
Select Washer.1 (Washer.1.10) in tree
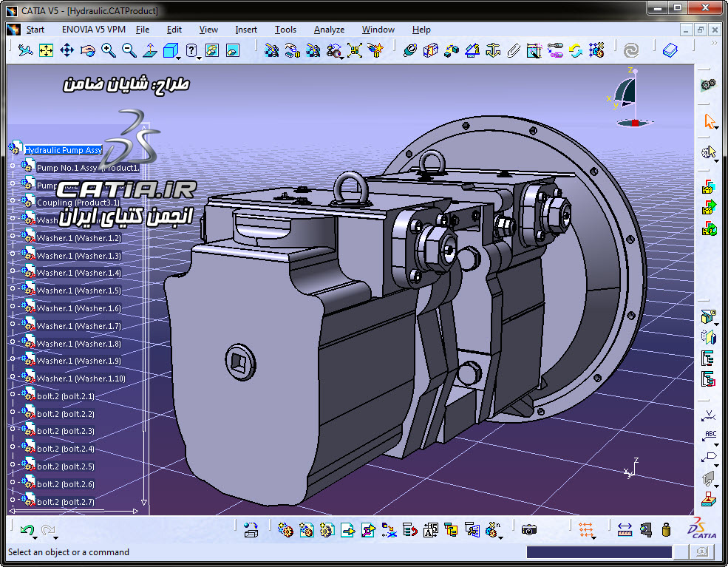point(81,378)
